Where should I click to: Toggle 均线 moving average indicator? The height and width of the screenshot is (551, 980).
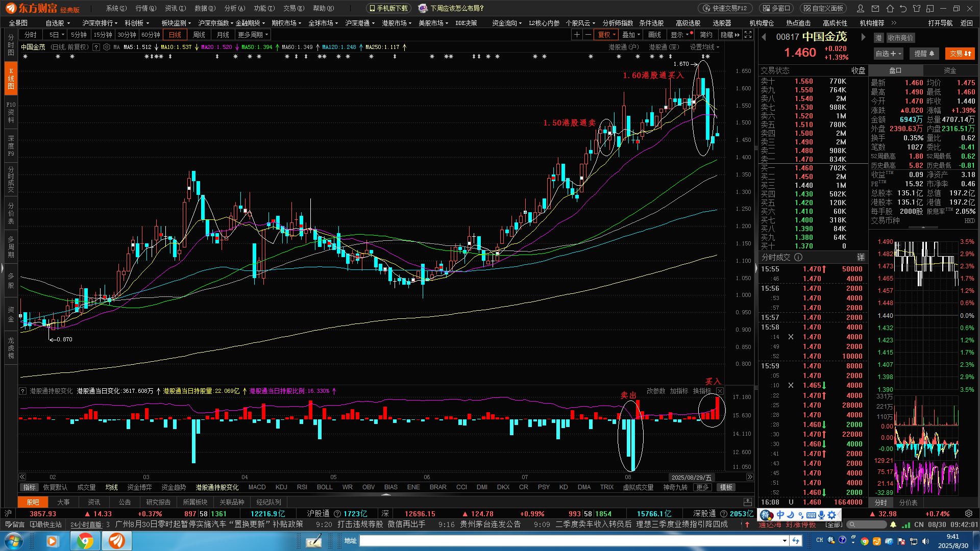pos(111,487)
